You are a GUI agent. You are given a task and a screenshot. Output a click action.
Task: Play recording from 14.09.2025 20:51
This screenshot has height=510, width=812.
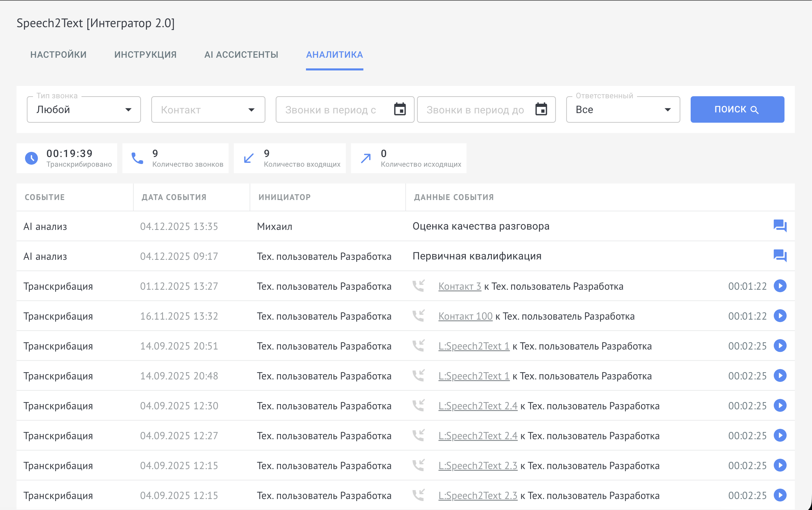(x=780, y=346)
